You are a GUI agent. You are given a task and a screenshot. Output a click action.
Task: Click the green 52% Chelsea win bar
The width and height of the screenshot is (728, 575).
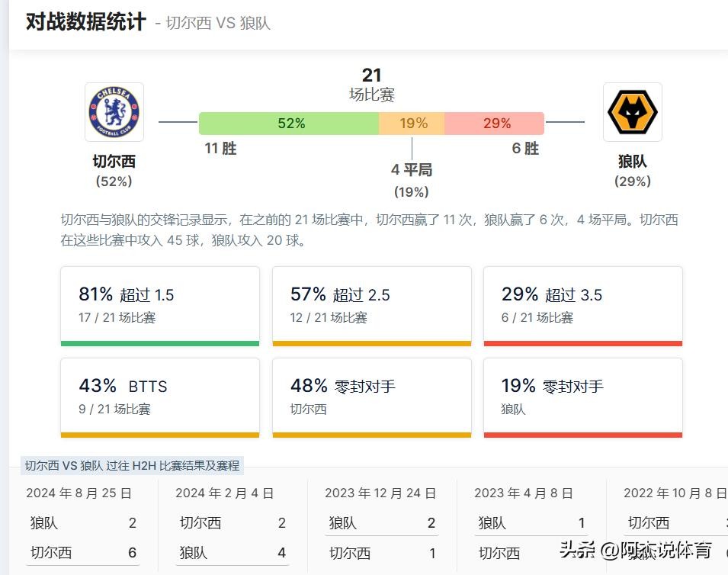pyautogui.click(x=289, y=124)
